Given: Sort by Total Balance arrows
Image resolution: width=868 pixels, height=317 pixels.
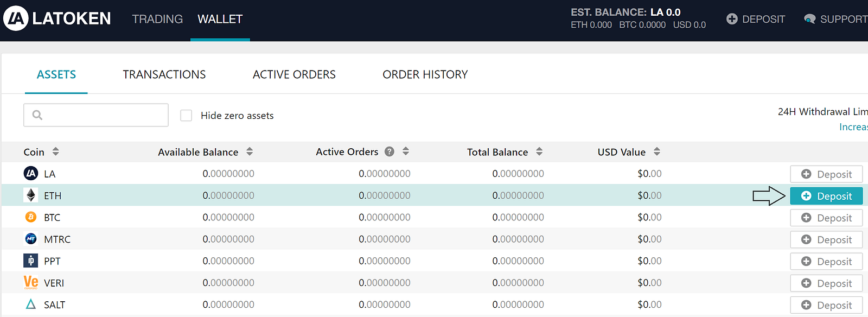Looking at the screenshot, I should tap(539, 151).
